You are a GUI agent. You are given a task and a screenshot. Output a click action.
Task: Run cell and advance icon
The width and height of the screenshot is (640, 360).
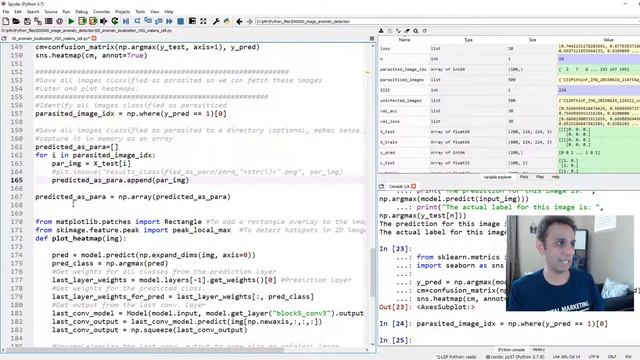click(93, 21)
